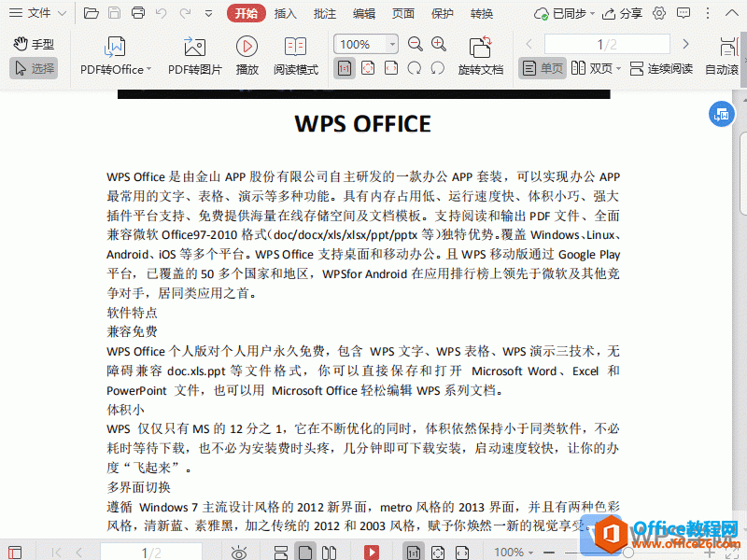The width and height of the screenshot is (747, 560).
Task: Select the Hand tool
Action: point(33,43)
